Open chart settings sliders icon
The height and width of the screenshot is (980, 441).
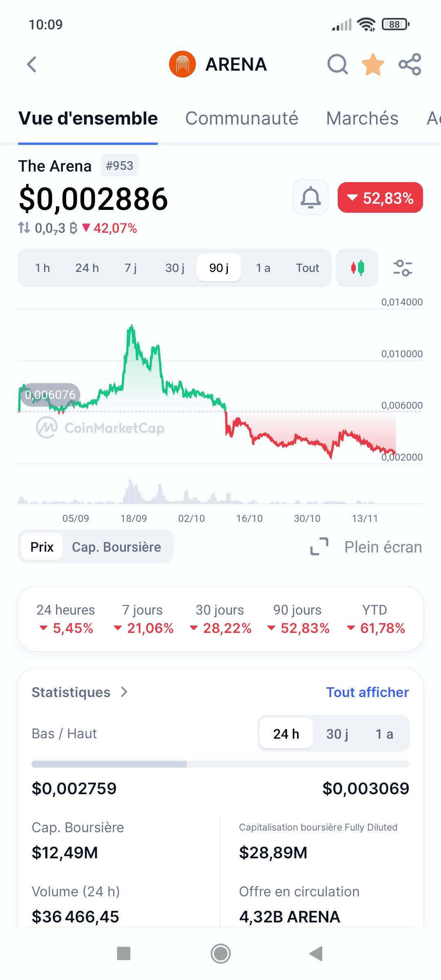click(x=403, y=268)
